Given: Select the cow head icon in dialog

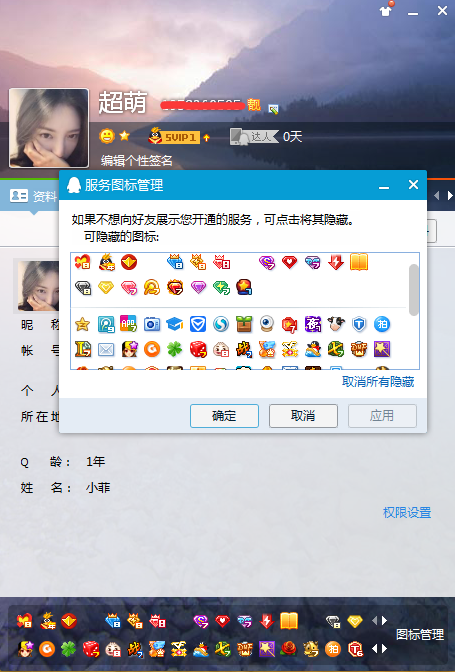Looking at the screenshot, I should click(336, 324).
